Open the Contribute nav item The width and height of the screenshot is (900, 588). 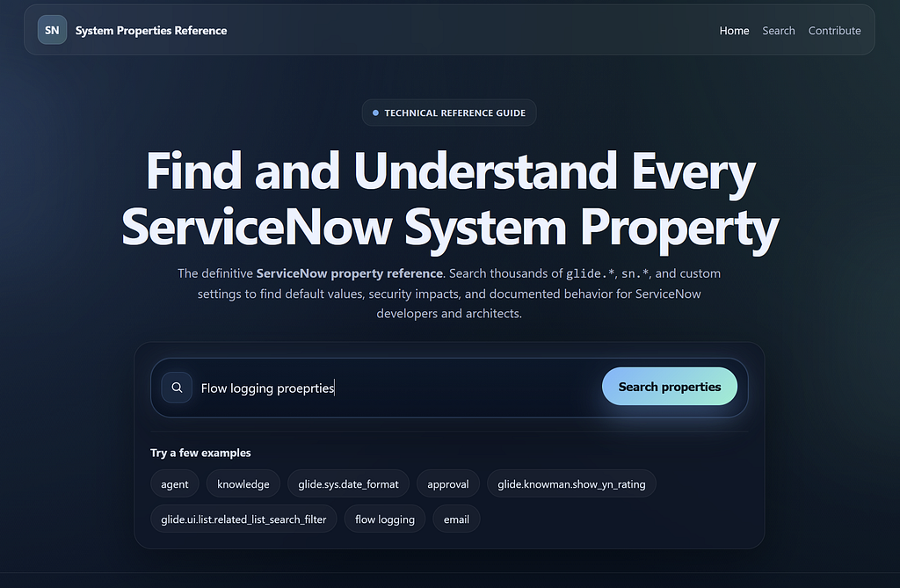835,31
